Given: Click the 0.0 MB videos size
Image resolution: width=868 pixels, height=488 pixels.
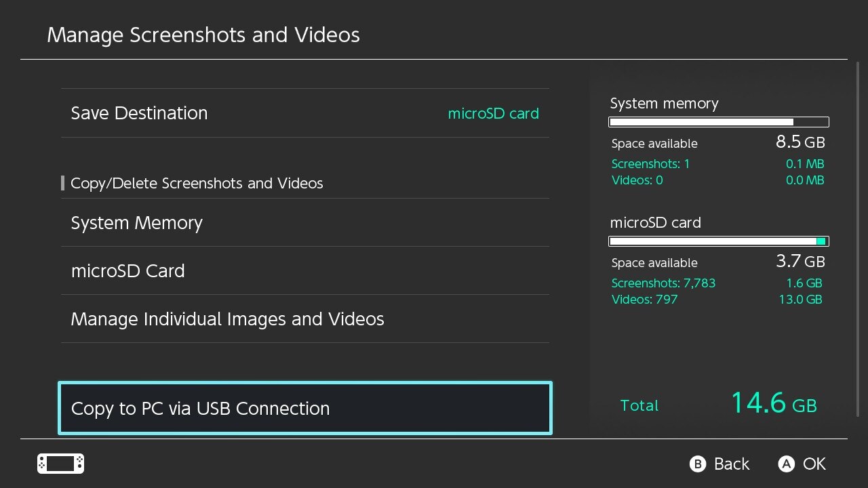Looking at the screenshot, I should click(x=804, y=180).
